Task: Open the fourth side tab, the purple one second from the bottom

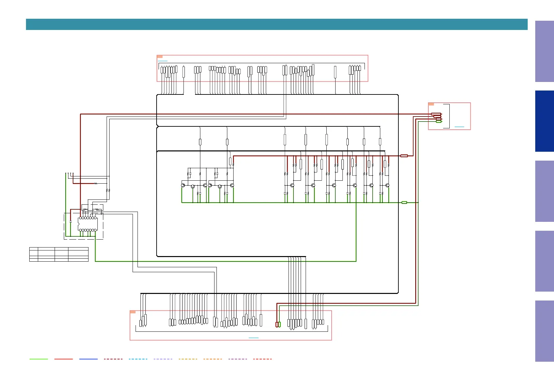Action: (x=544, y=261)
